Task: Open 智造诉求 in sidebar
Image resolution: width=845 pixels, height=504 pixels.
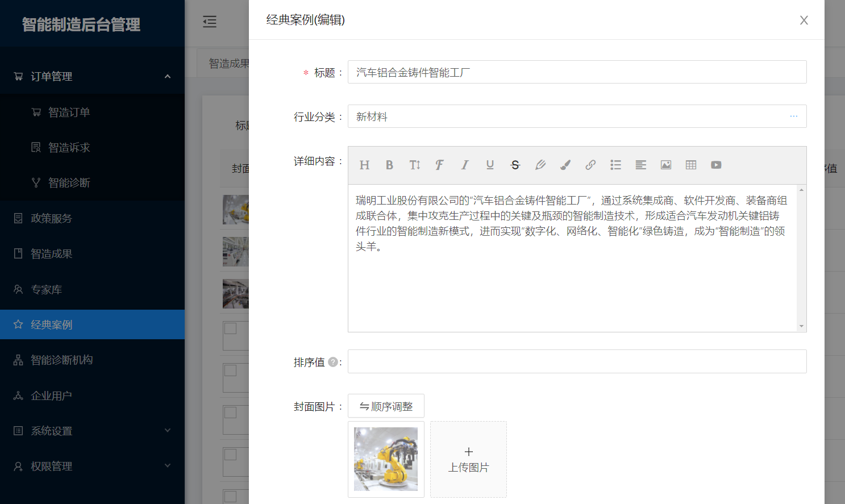Action: [92, 147]
